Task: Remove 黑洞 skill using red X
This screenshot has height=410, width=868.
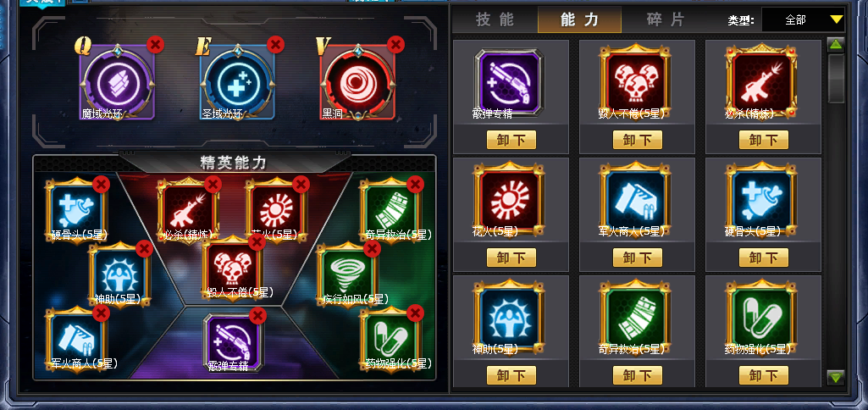Action: tap(395, 44)
